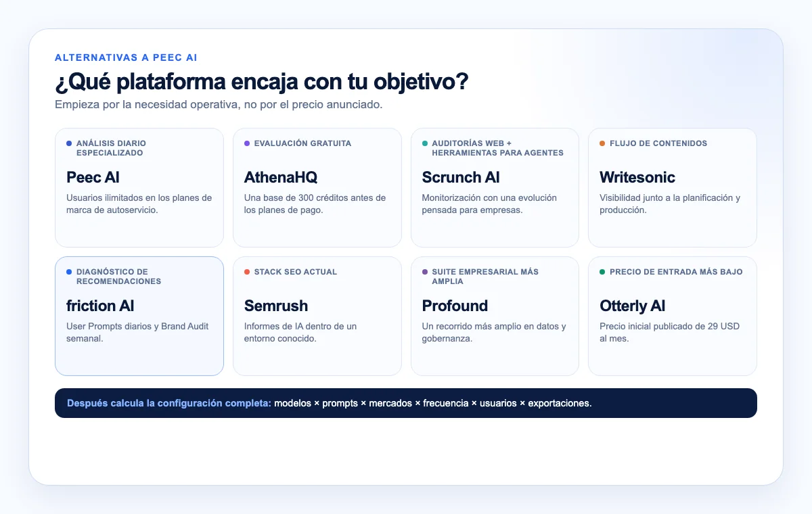Open the Semrush card title
The image size is (812, 514).
click(276, 306)
